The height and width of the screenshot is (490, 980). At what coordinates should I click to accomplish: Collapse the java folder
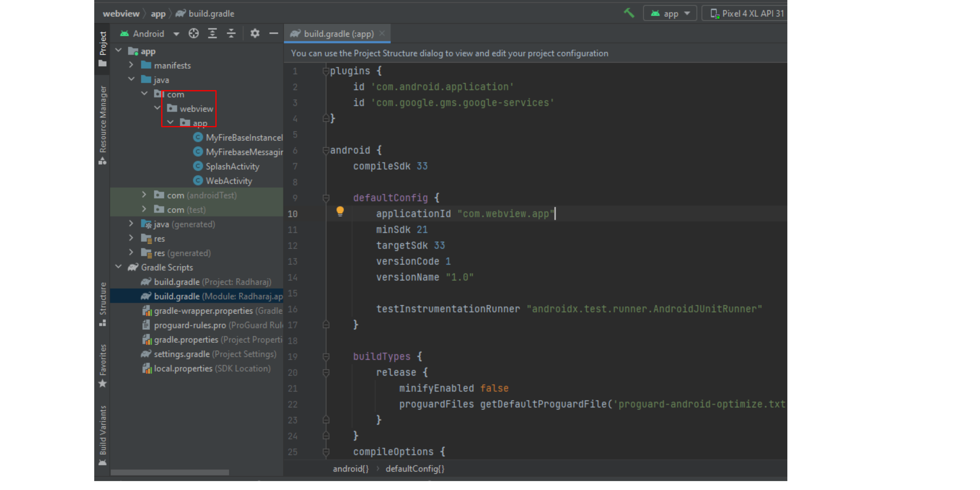click(131, 79)
